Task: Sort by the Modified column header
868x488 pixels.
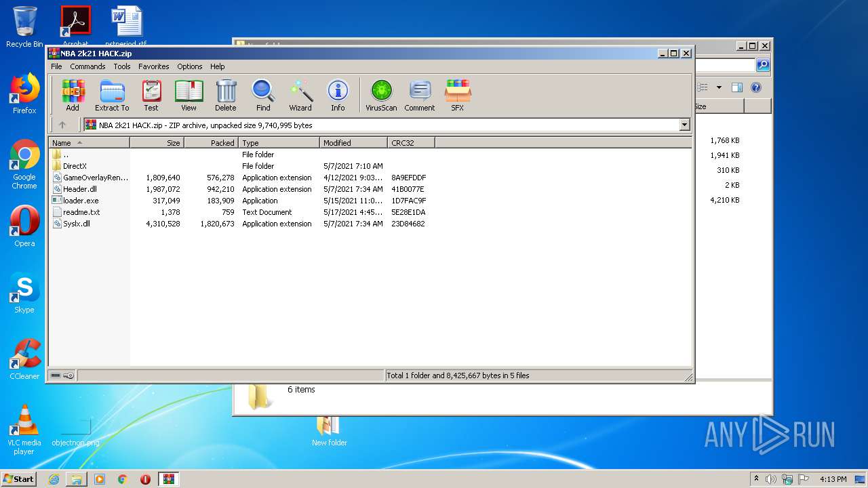Action: [353, 143]
